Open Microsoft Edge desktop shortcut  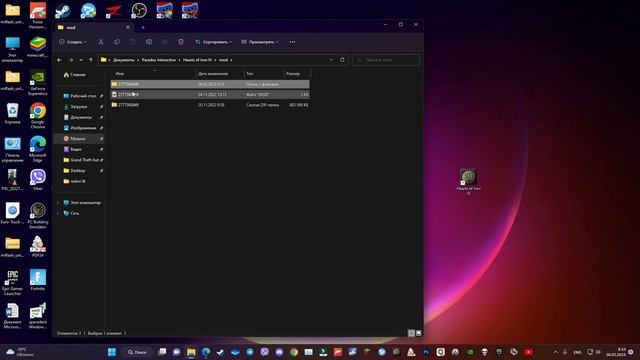pos(38,149)
